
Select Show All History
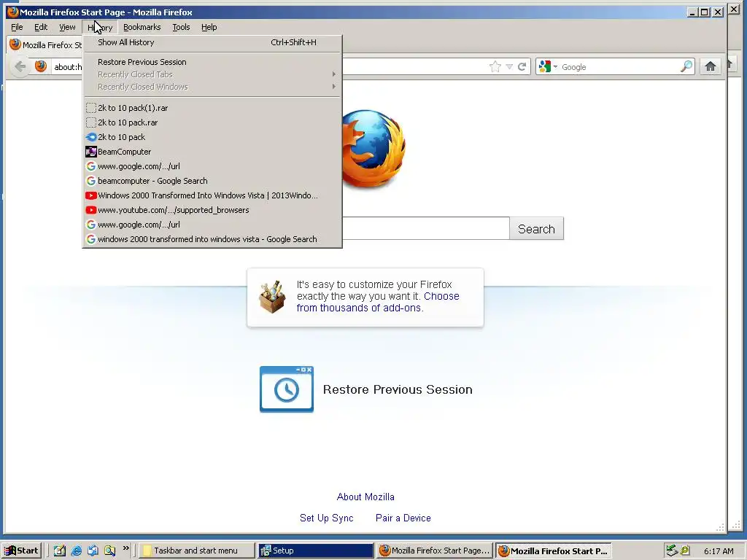tap(212, 42)
